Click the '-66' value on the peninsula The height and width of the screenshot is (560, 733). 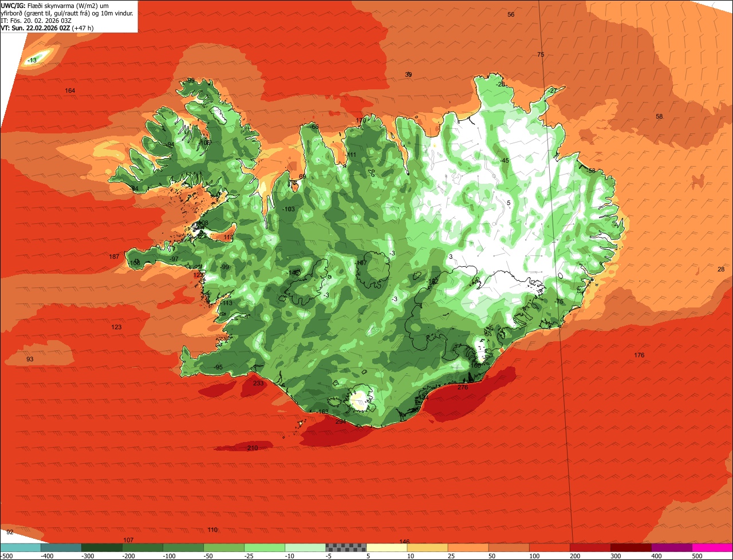313,127
